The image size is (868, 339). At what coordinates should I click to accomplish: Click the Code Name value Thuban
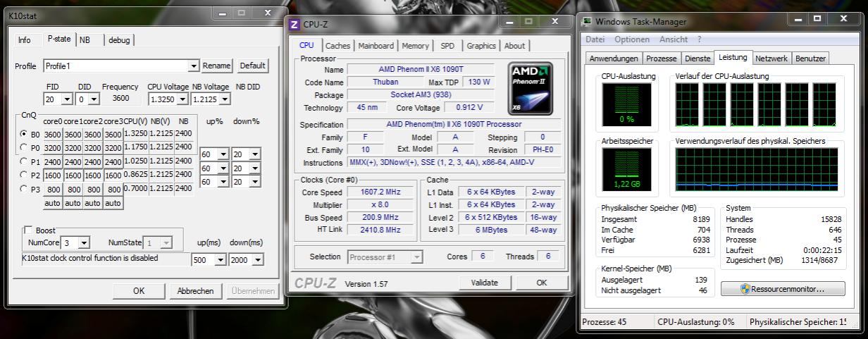tap(385, 82)
